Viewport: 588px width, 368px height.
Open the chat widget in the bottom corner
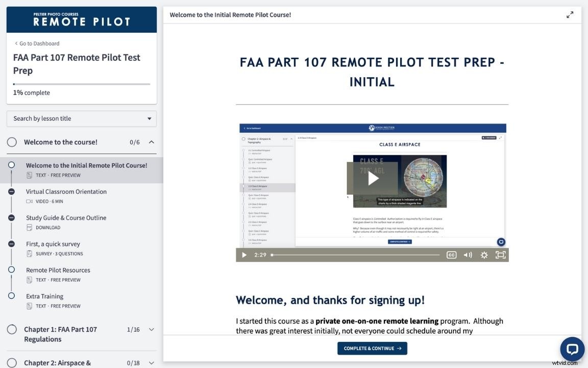[x=572, y=349]
